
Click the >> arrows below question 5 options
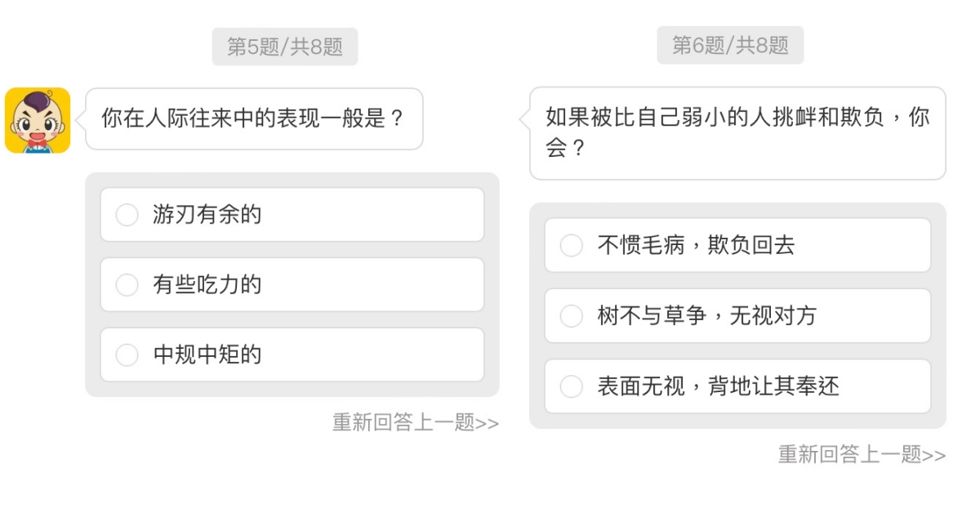click(x=488, y=423)
